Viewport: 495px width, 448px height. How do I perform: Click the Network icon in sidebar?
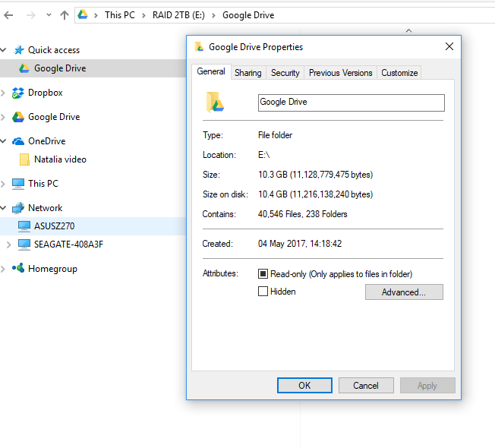point(18,207)
